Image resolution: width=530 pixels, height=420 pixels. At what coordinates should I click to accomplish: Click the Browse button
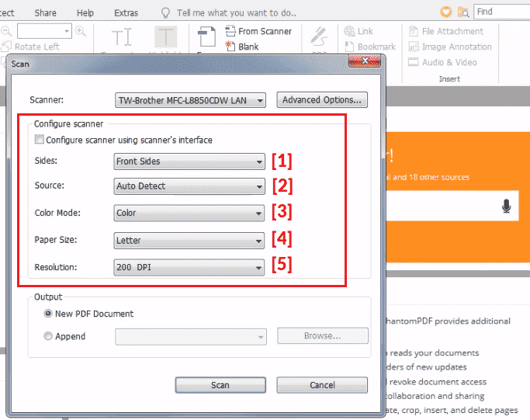[x=323, y=336]
